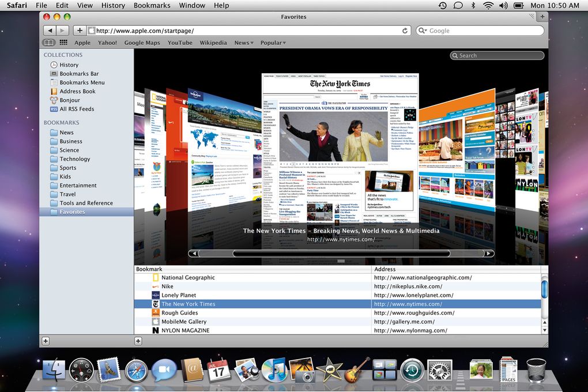Image resolution: width=588 pixels, height=392 pixels.
Task: Open Wikipedia bookmark in bookmarks bar
Action: 213,43
